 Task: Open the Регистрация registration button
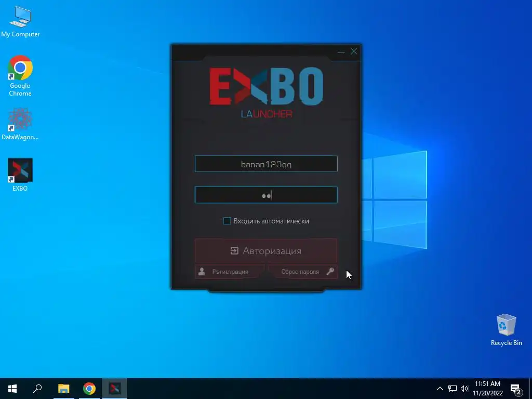coord(229,272)
